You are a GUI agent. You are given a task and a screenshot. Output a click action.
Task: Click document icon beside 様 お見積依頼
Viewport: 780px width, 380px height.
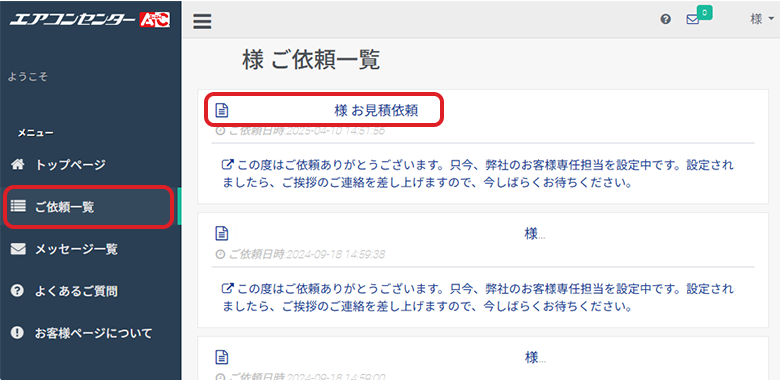point(221,110)
